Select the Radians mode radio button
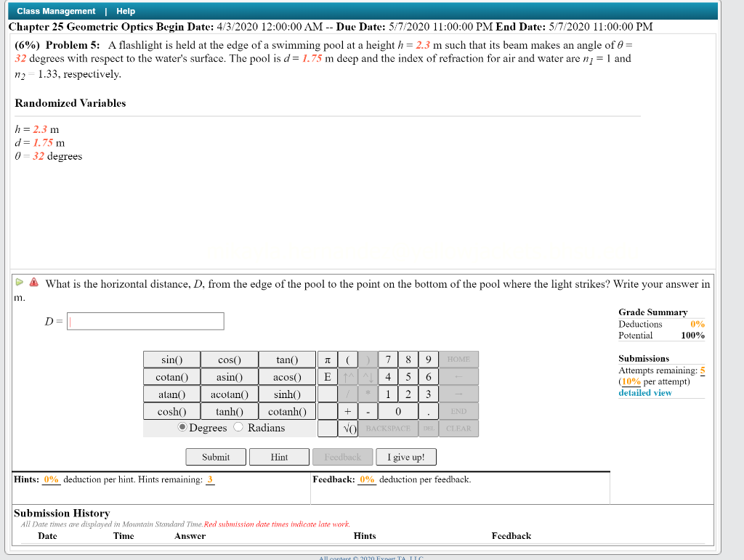The height and width of the screenshot is (560, 744). pos(237,428)
